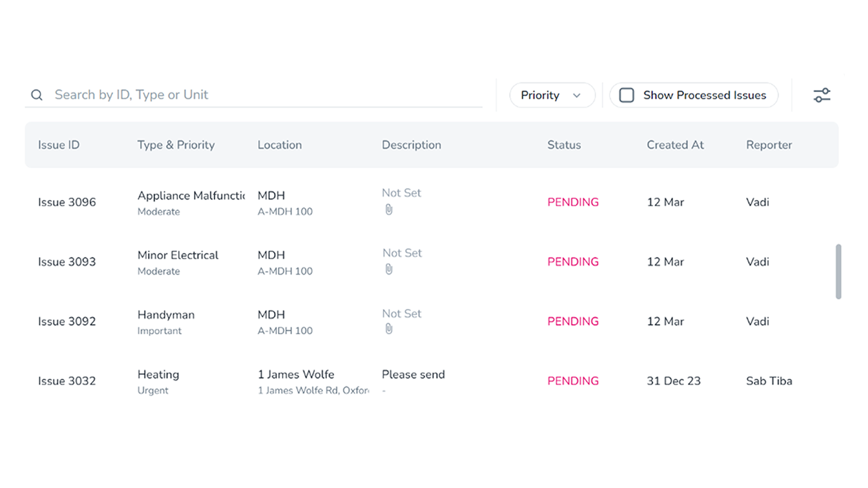868x488 pixels.
Task: Click attachment paperclip on Issue 3093
Action: pyautogui.click(x=389, y=269)
